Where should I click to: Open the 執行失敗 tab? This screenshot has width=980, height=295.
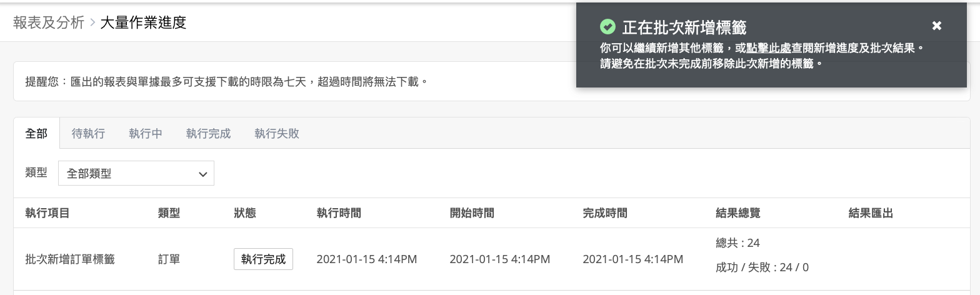(277, 133)
